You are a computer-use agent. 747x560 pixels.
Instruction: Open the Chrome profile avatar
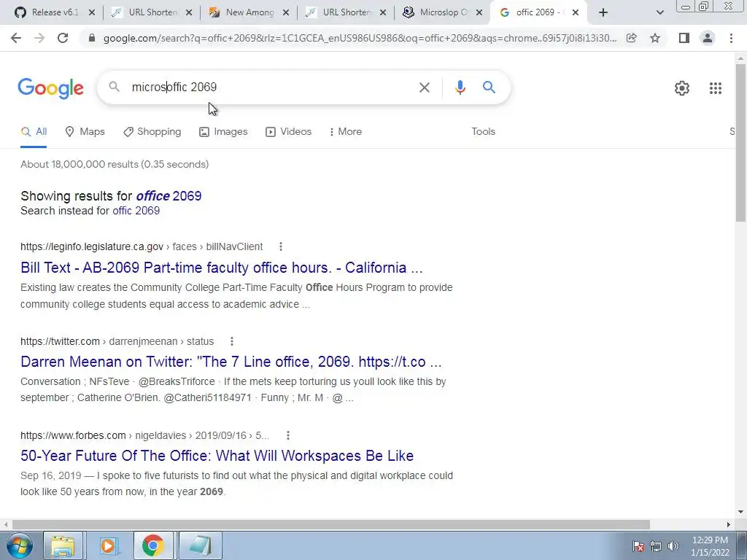click(708, 38)
